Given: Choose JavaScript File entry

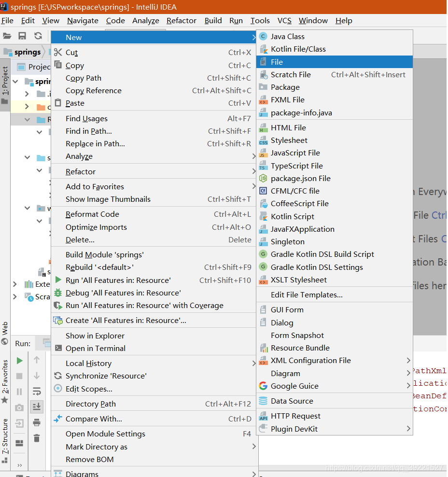Looking at the screenshot, I should click(x=335, y=153).
